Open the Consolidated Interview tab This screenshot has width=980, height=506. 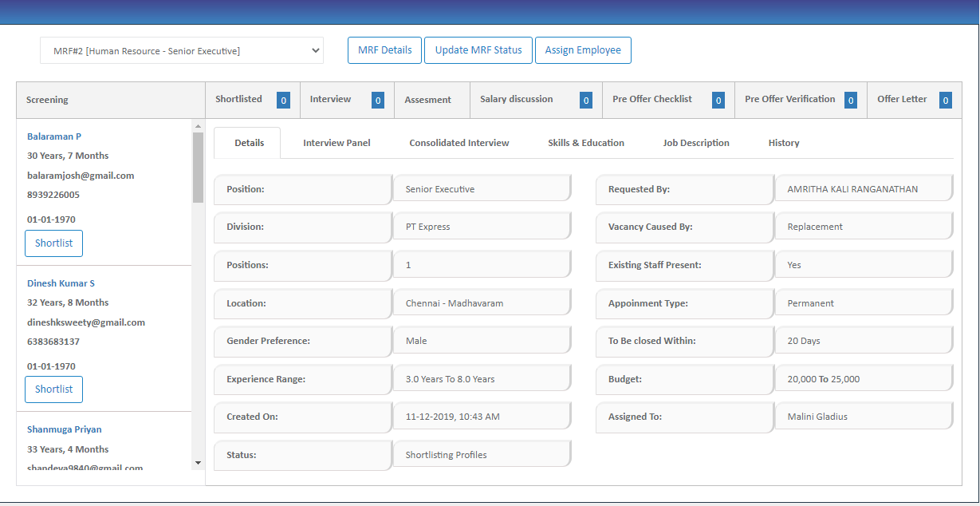459,142
